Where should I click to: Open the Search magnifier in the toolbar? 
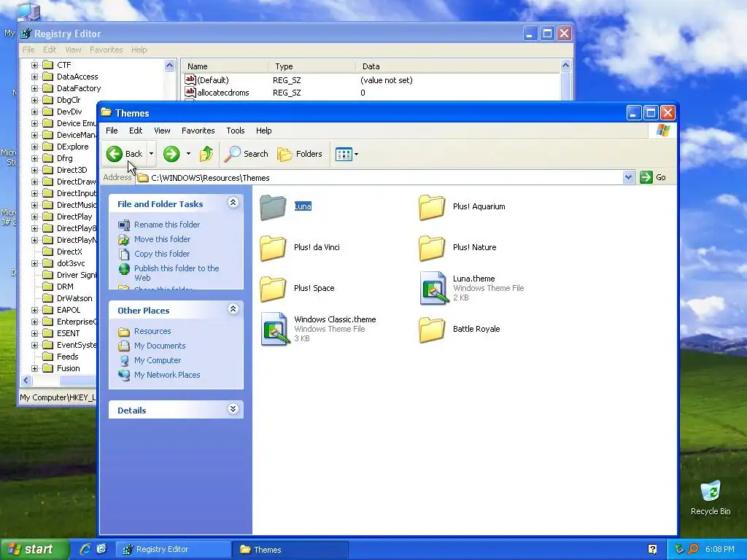click(233, 154)
